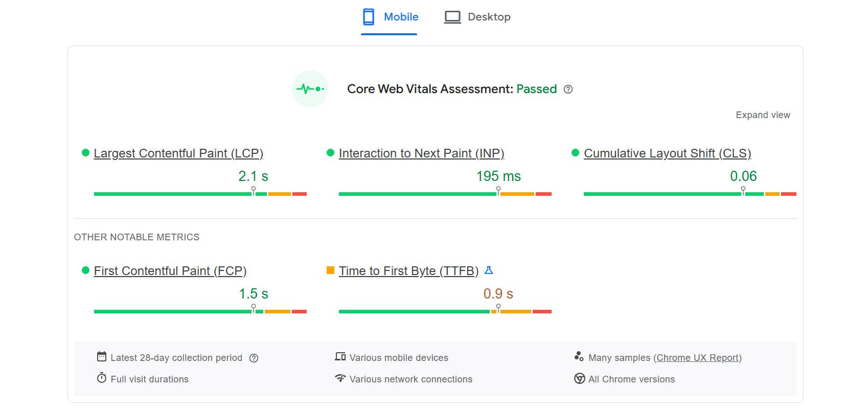Click Expand view
868x410 pixels.
click(x=762, y=115)
